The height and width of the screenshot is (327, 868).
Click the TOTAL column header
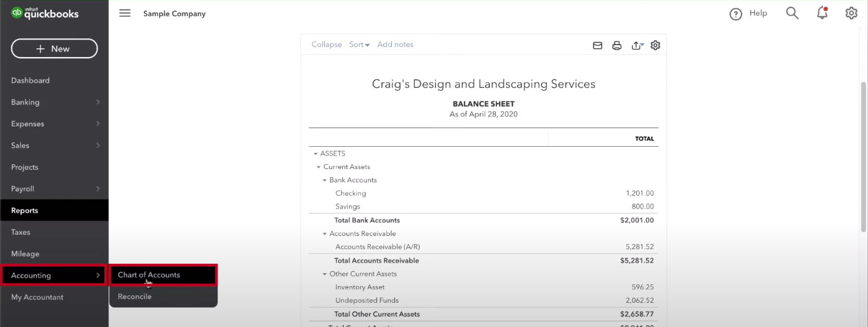[644, 139]
